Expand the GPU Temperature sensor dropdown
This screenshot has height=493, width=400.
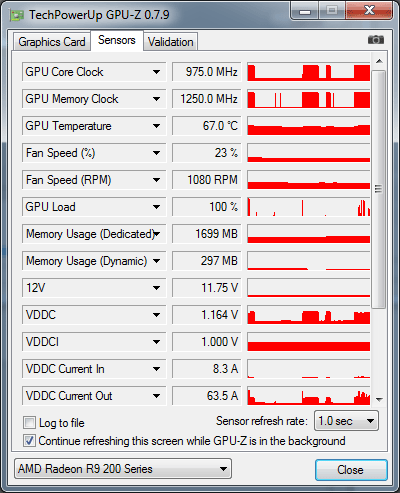[x=156, y=126]
